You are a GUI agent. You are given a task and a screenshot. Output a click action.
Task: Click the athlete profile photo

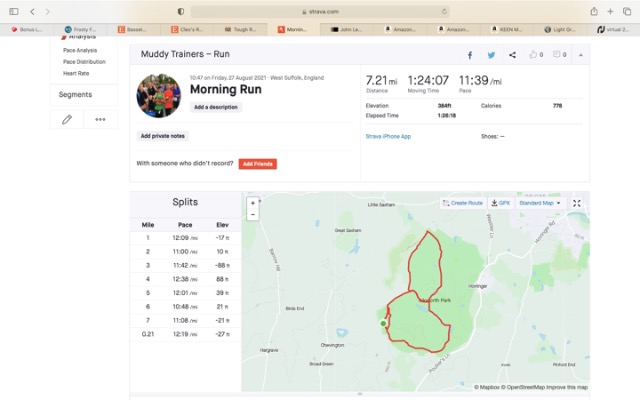(158, 95)
